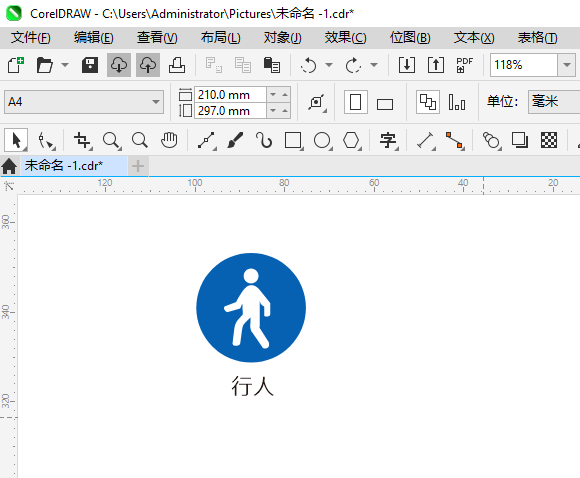Open the 文本(X) menu
Screen dimensions: 580x478
pos(474,38)
